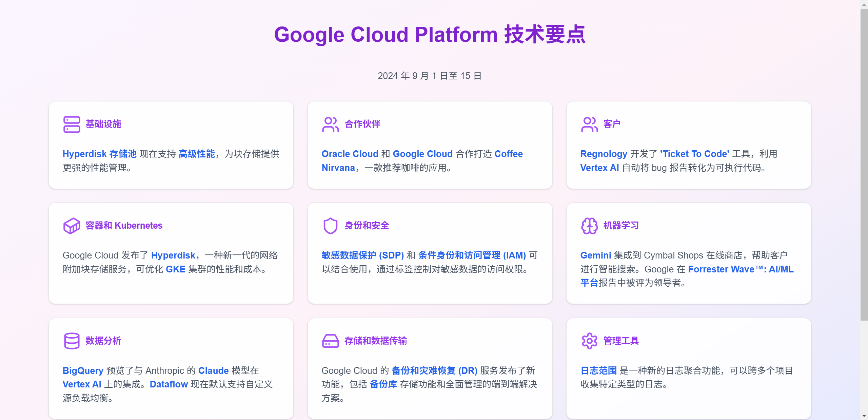The width and height of the screenshot is (868, 420).
Task: Open the 日志范围 link
Action: 598,370
